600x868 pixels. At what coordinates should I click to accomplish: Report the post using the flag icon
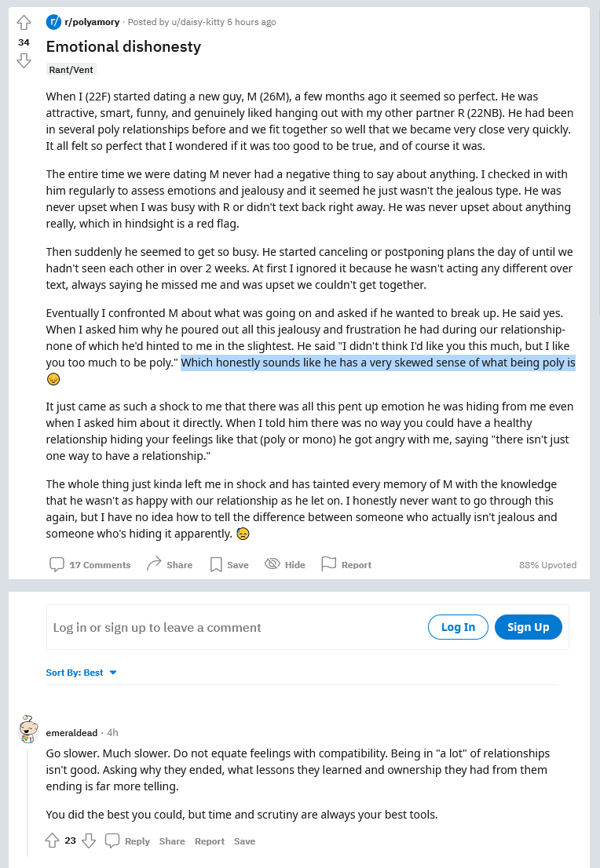(329, 563)
